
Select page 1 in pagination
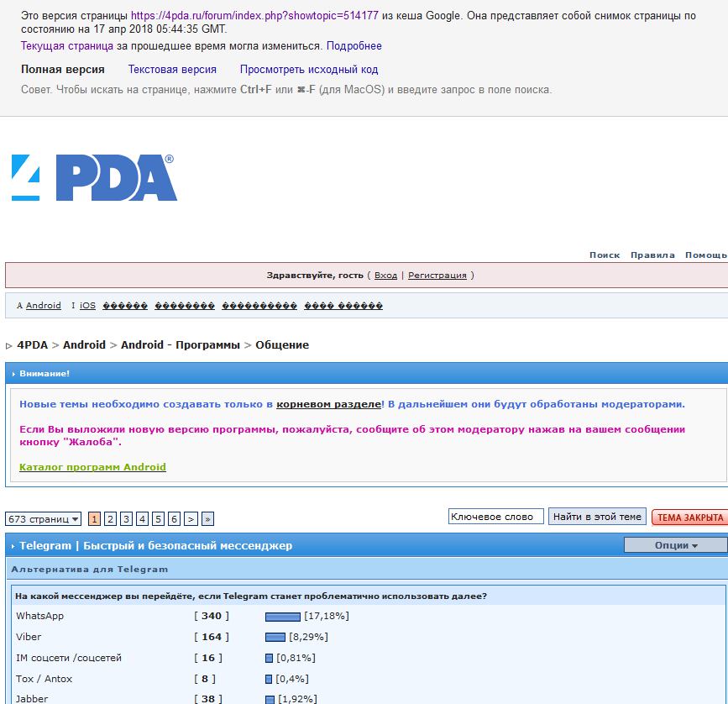pyautogui.click(x=94, y=518)
